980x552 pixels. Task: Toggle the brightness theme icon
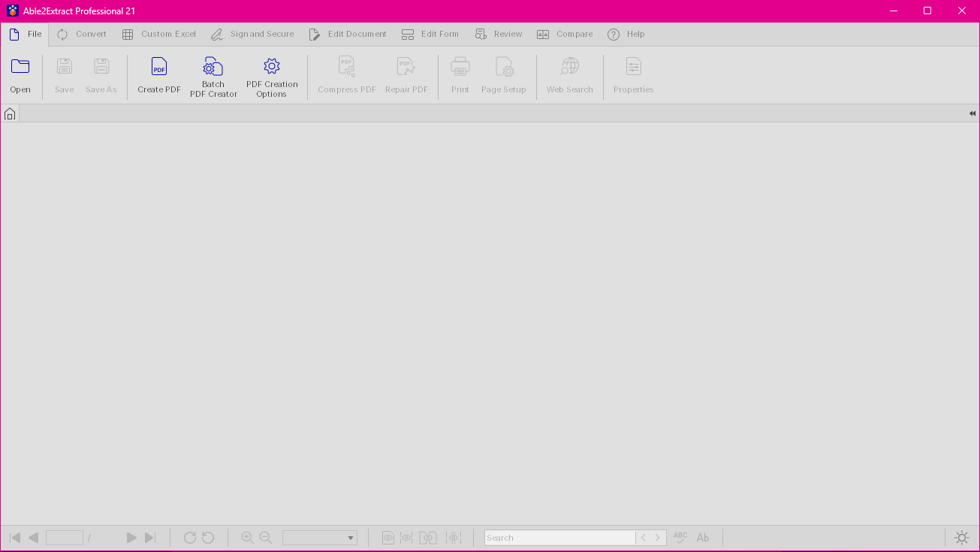click(x=962, y=538)
